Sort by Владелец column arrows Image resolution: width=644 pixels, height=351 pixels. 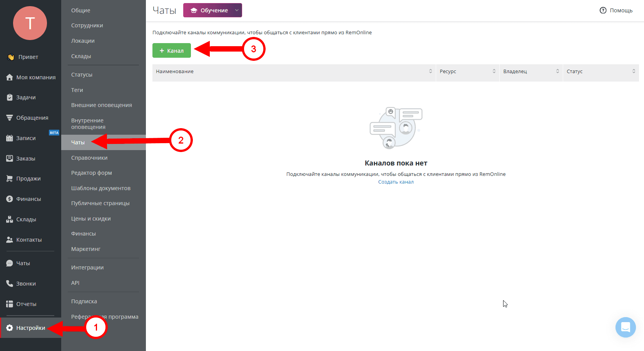coord(557,71)
